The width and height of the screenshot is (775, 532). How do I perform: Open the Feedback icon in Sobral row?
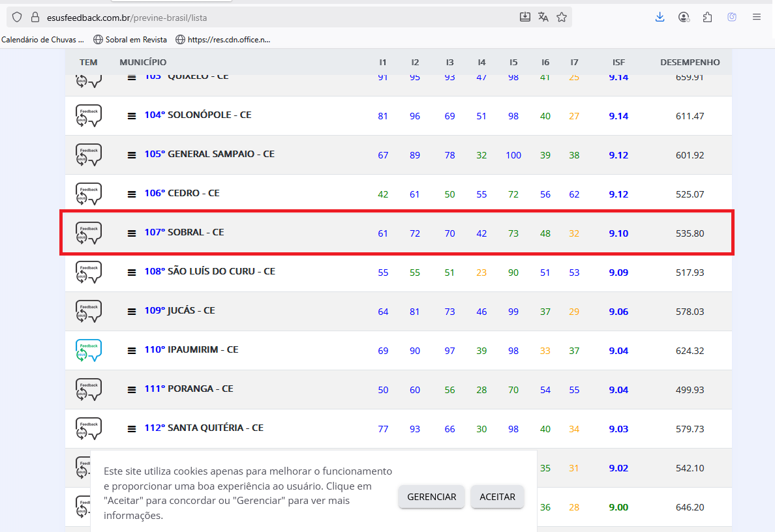pyautogui.click(x=88, y=233)
